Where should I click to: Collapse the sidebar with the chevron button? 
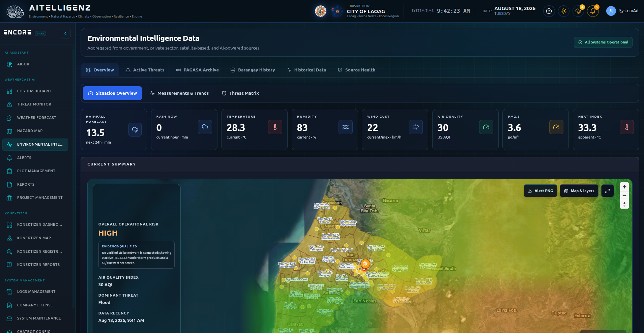(x=65, y=33)
